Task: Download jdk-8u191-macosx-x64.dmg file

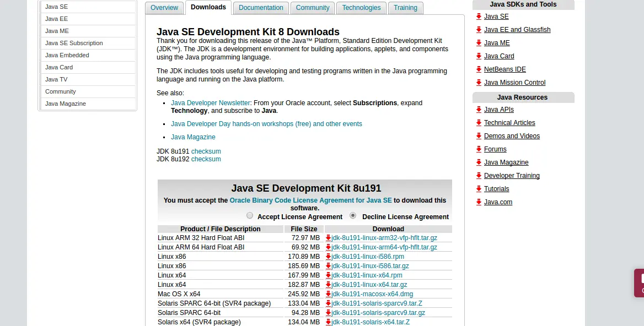Action: click(372, 294)
